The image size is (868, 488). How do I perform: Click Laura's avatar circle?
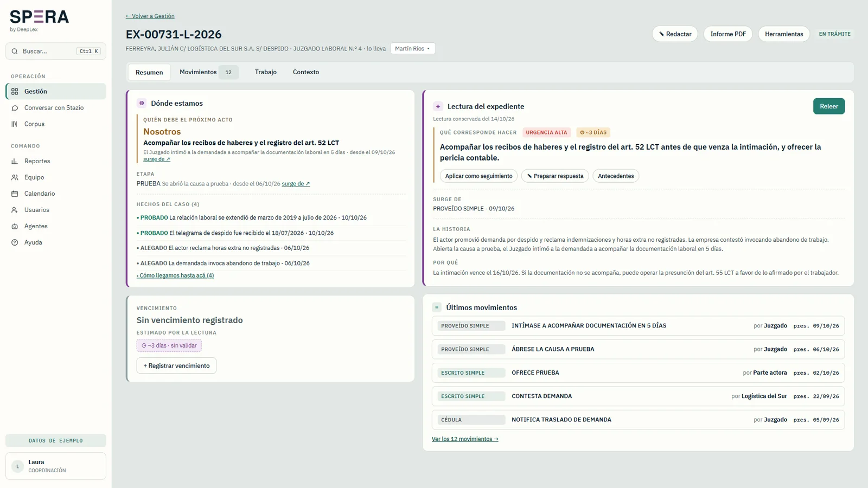(x=17, y=466)
